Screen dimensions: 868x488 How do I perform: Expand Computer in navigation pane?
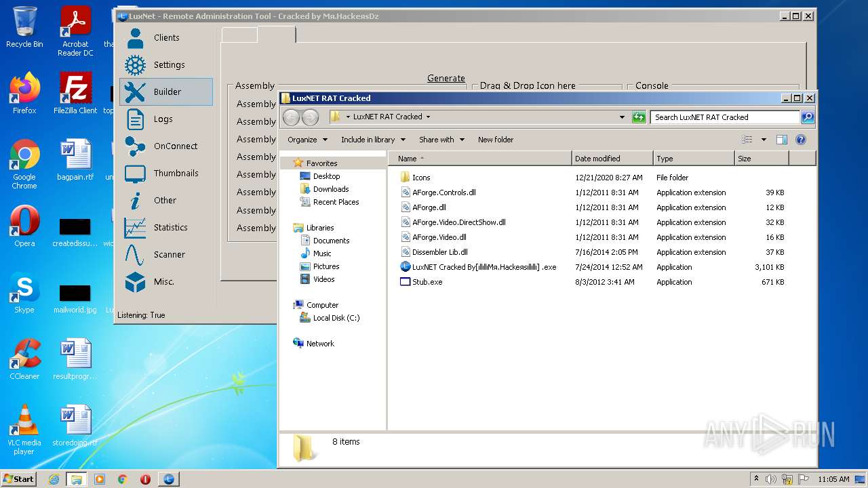322,305
